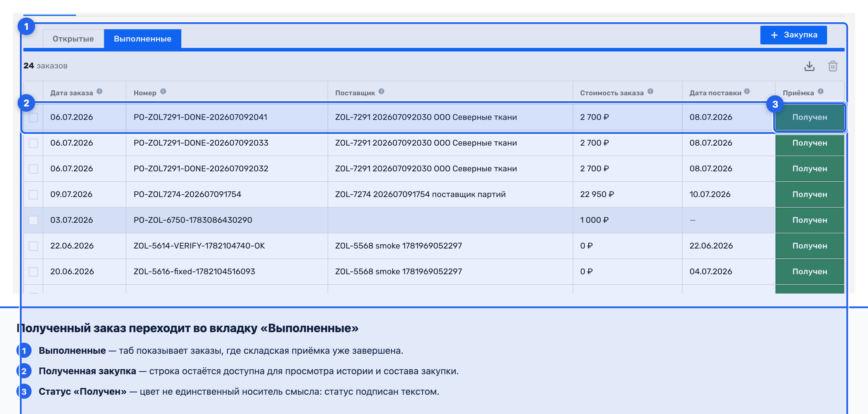Sort by Дата заказа column header
The width and height of the screenshot is (868, 414).
click(71, 93)
